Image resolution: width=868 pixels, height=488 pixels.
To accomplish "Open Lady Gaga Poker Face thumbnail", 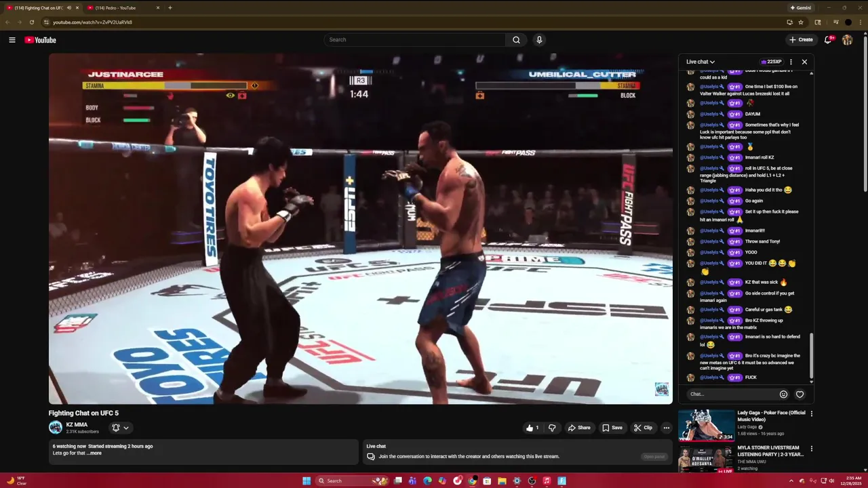I will (706, 425).
